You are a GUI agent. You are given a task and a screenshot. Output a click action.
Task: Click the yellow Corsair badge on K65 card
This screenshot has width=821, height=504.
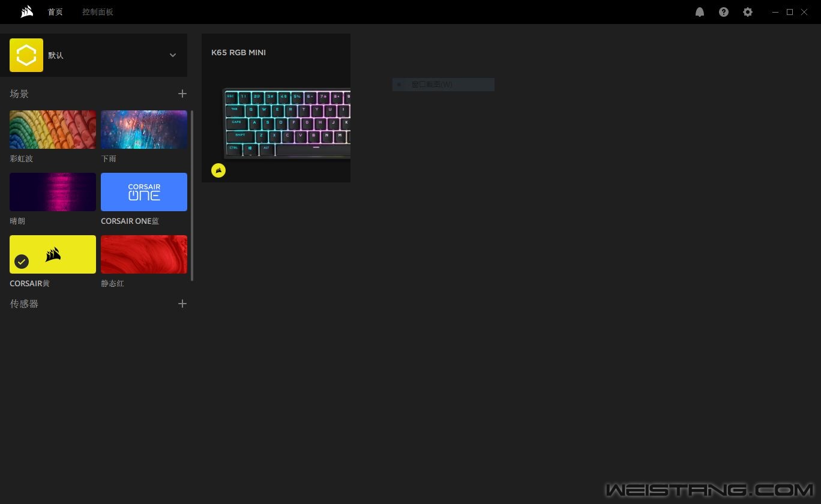click(x=218, y=170)
